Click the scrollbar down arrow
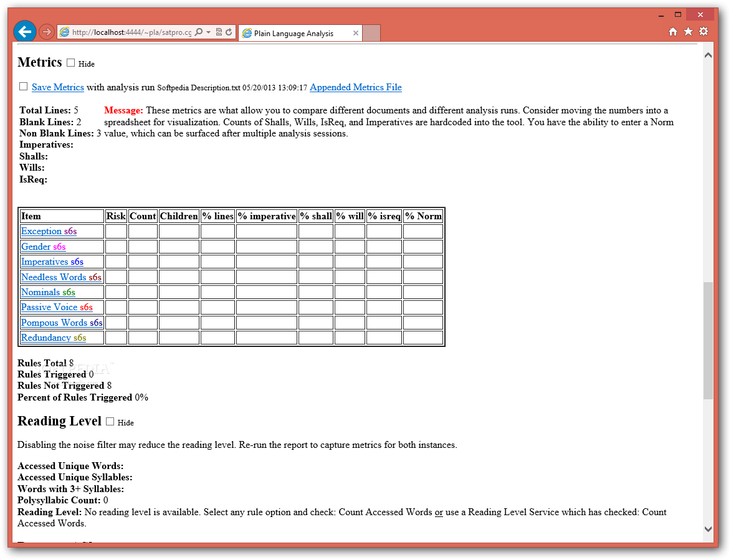The height and width of the screenshot is (560, 731). click(708, 529)
